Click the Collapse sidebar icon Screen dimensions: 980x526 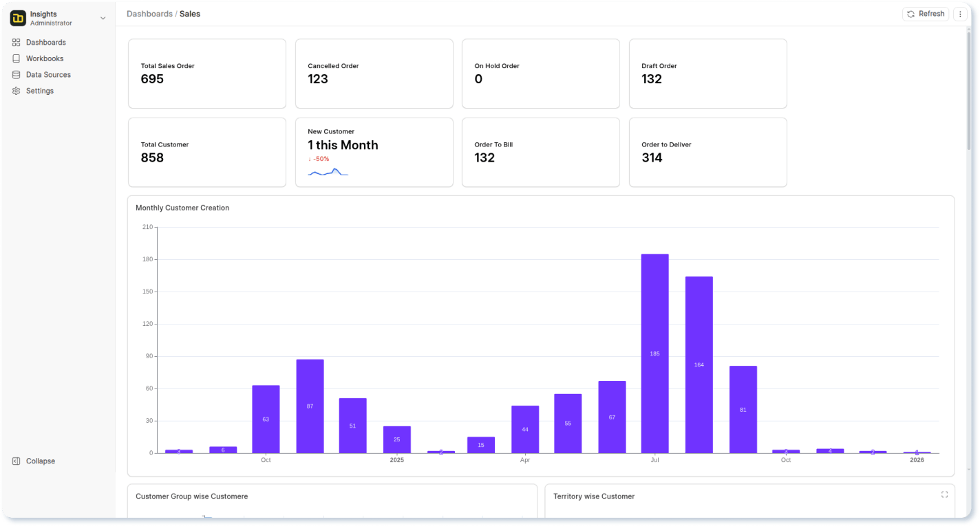click(17, 461)
